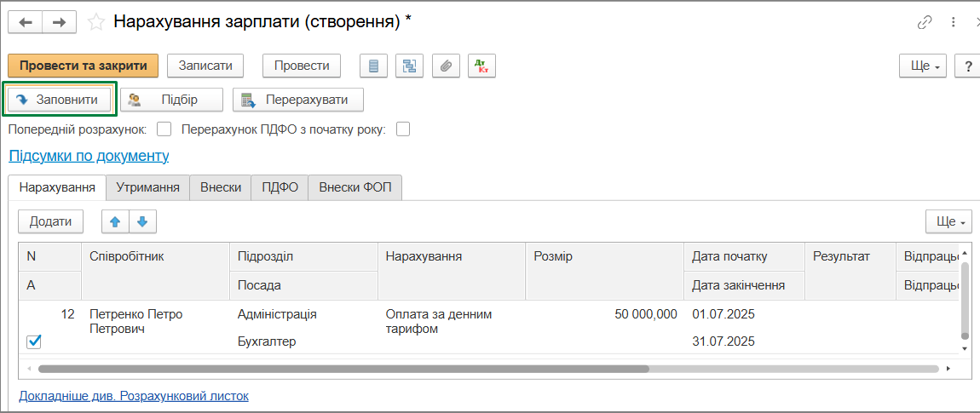Expand the top toolbar Ще dropdown
This screenshot has width=980, height=413.
click(923, 66)
